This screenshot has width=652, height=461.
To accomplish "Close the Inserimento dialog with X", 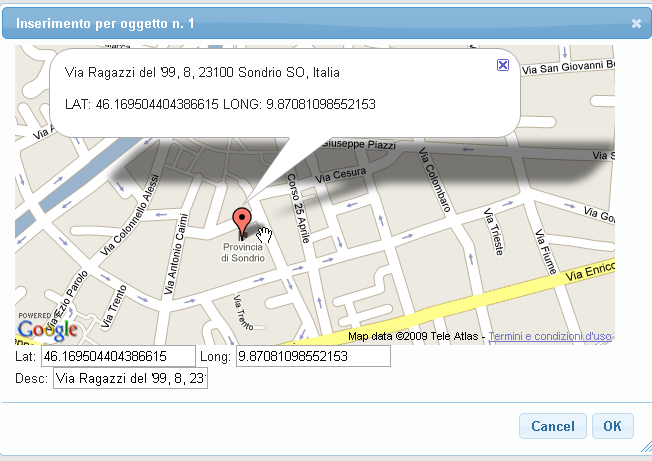I will coord(636,24).
